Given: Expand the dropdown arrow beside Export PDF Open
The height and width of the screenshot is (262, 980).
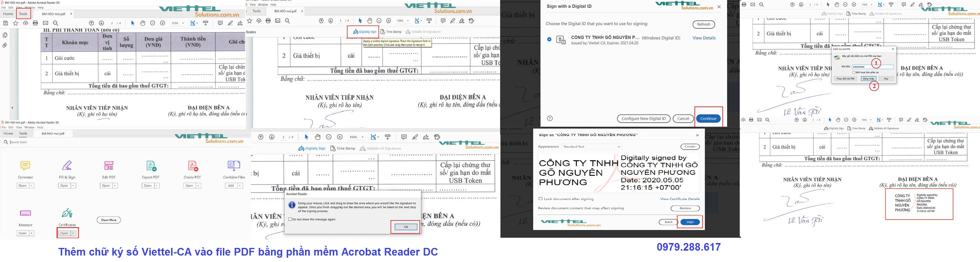Looking at the screenshot, I should [x=157, y=186].
